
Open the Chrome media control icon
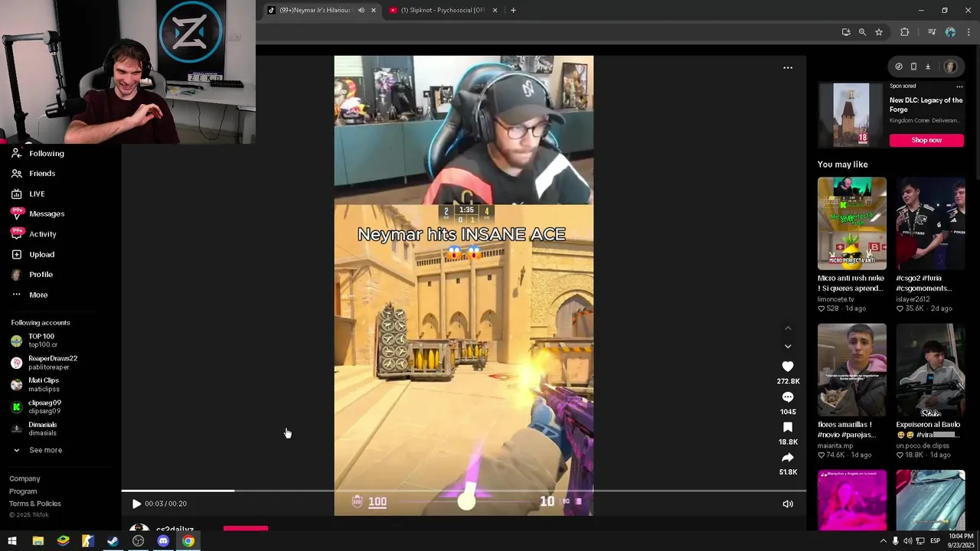click(932, 32)
